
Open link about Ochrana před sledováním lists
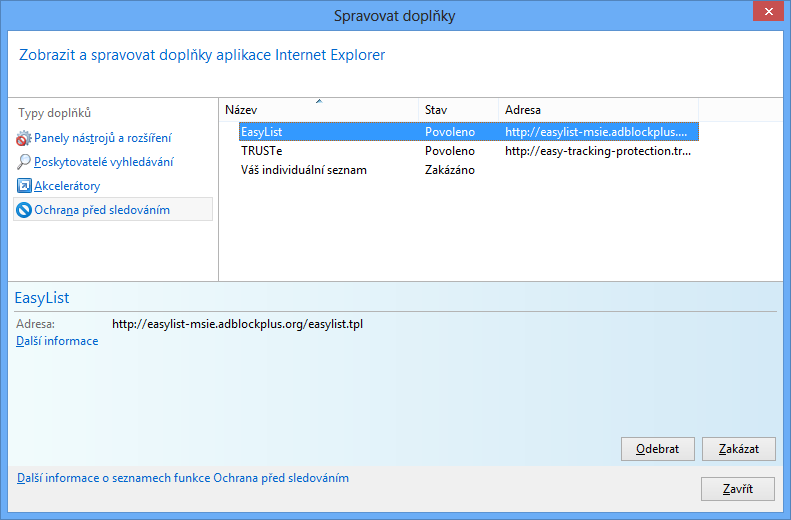(183, 478)
